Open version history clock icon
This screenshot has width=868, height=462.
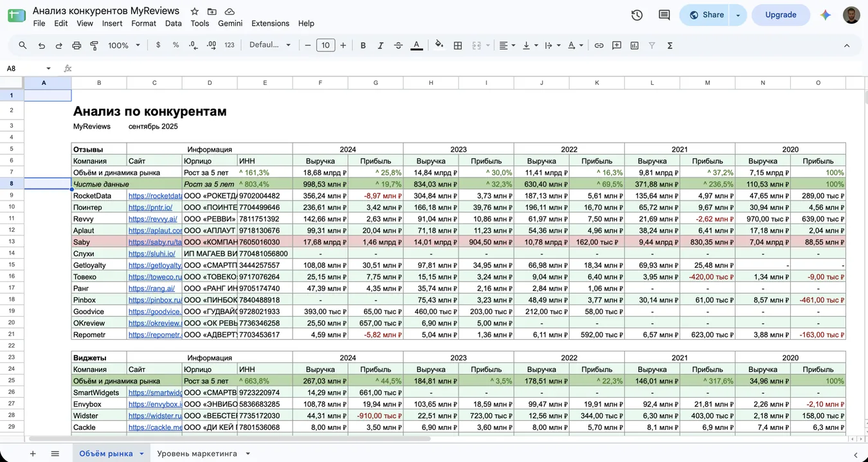click(x=637, y=15)
